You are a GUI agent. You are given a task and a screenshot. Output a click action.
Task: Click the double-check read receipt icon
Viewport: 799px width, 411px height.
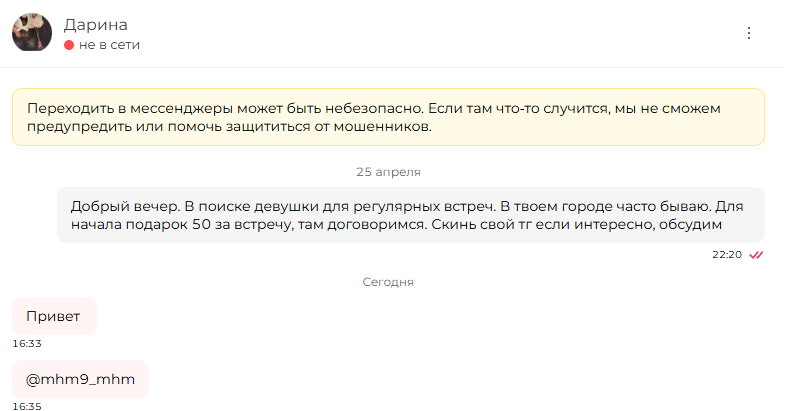tap(756, 255)
